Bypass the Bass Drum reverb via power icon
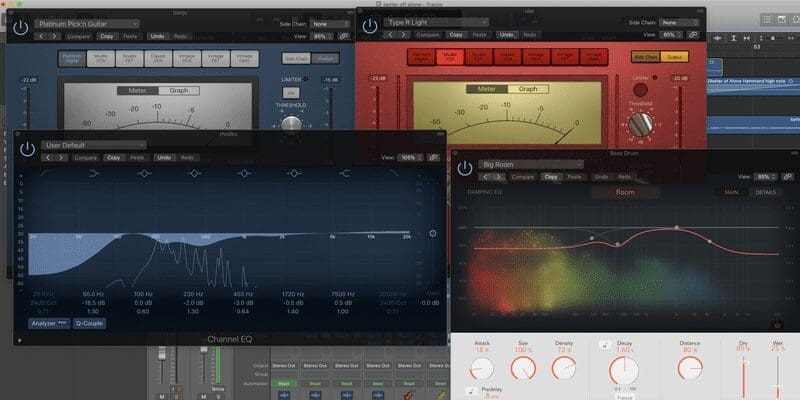Viewport: 800px width, 400px height. [464, 168]
